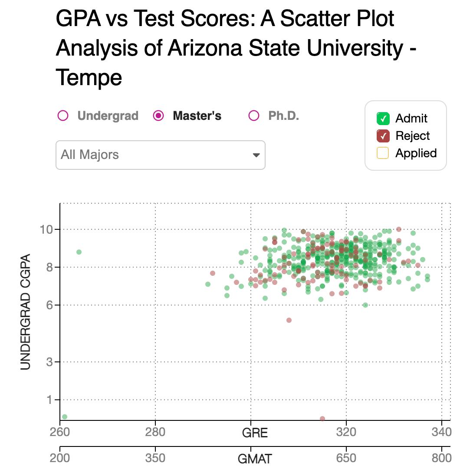Click the GRE axis label

[x=255, y=433]
